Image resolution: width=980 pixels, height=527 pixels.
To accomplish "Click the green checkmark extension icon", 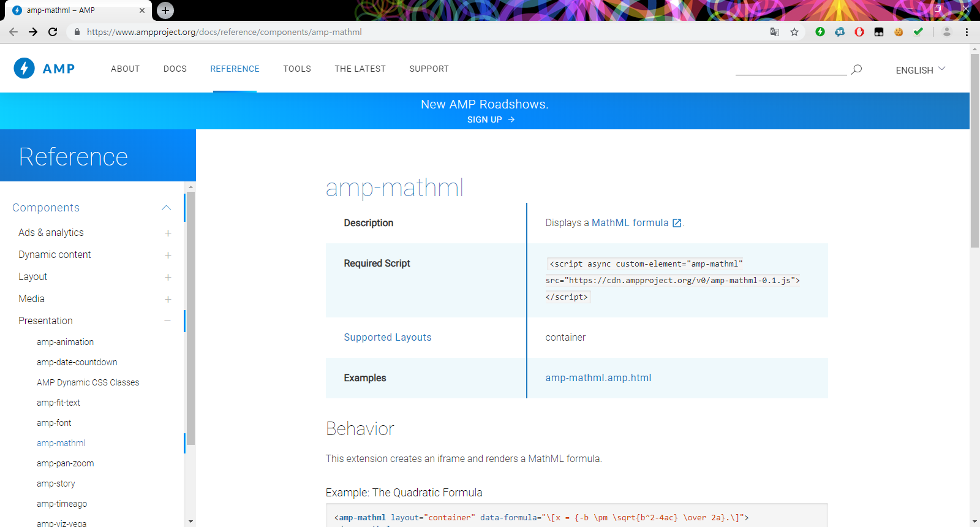I will click(918, 32).
